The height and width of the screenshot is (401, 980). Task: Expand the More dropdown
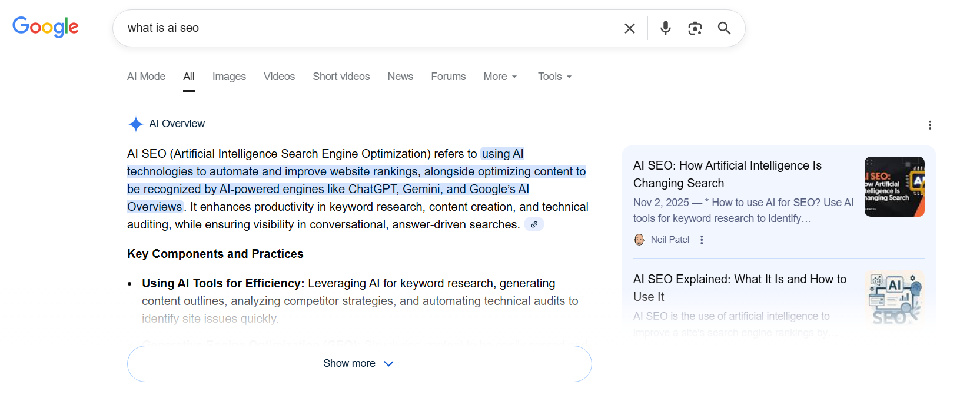[x=500, y=77]
